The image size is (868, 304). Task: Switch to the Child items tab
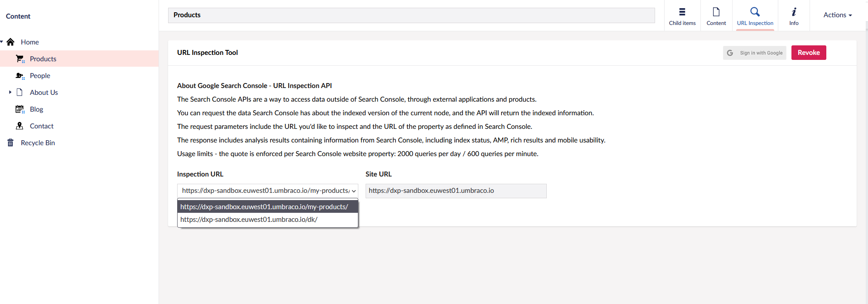[x=682, y=15]
